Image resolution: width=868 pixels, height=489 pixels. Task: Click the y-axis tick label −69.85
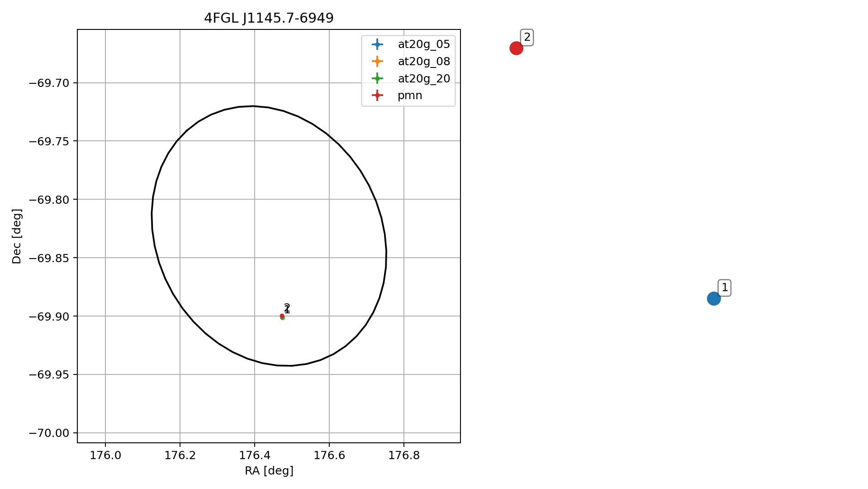[x=49, y=258]
